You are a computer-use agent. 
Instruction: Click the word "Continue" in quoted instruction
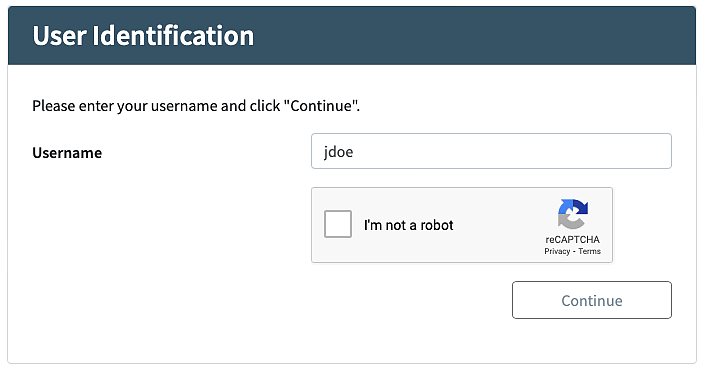[x=321, y=106]
